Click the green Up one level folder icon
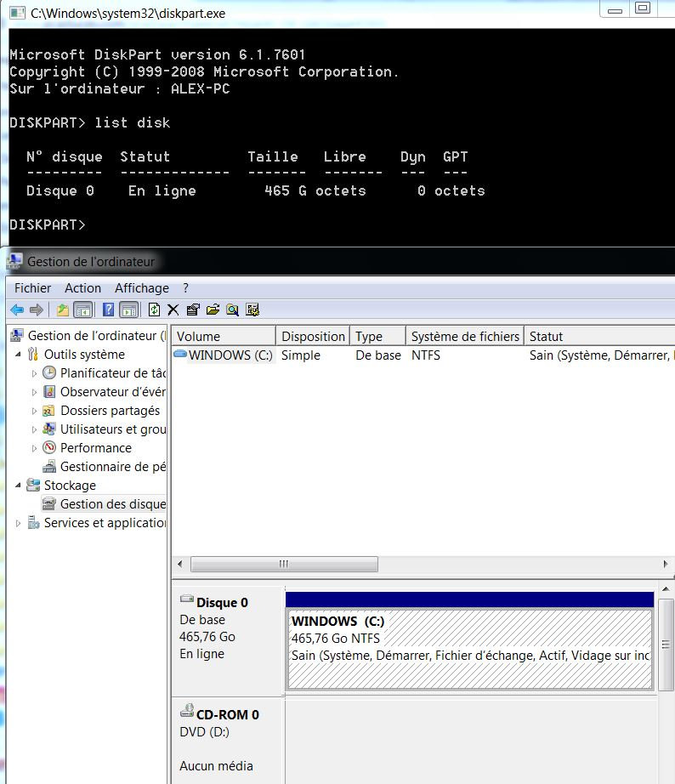Image resolution: width=675 pixels, height=784 pixels. tap(62, 310)
